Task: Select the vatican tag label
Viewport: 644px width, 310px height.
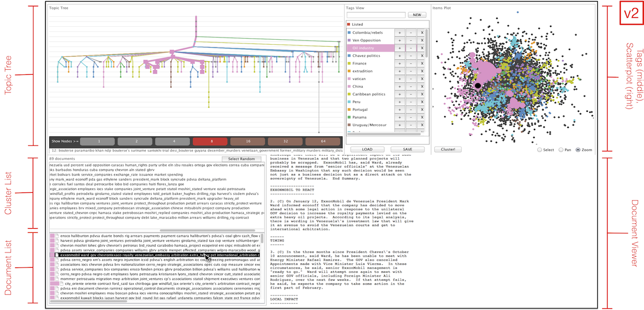Action: [359, 79]
